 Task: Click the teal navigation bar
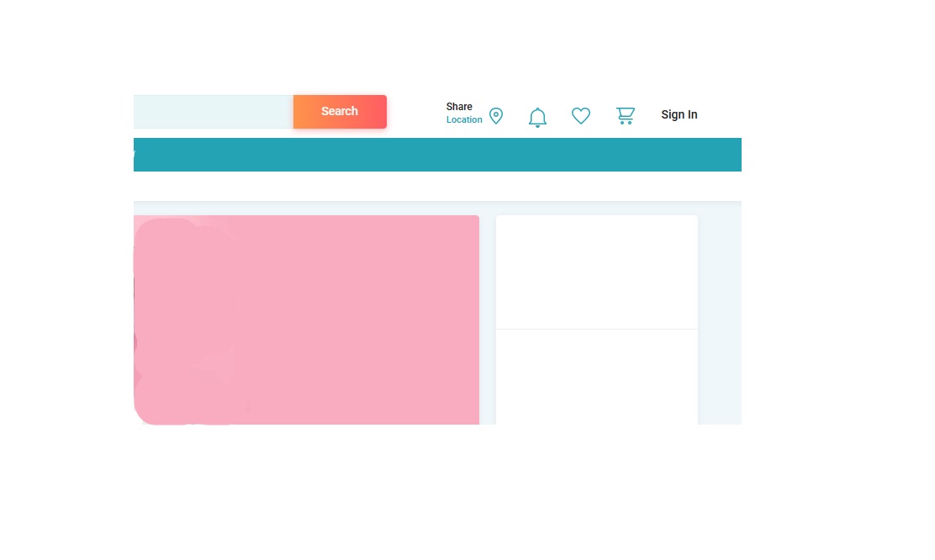(437, 155)
